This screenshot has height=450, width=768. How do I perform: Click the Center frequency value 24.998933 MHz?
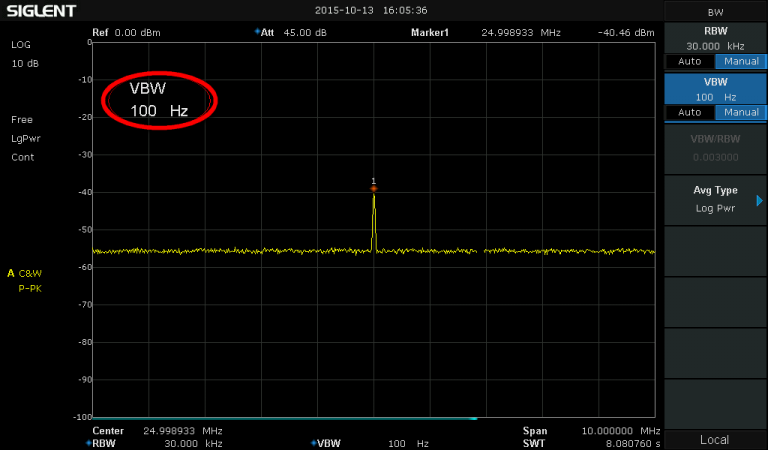(183, 431)
